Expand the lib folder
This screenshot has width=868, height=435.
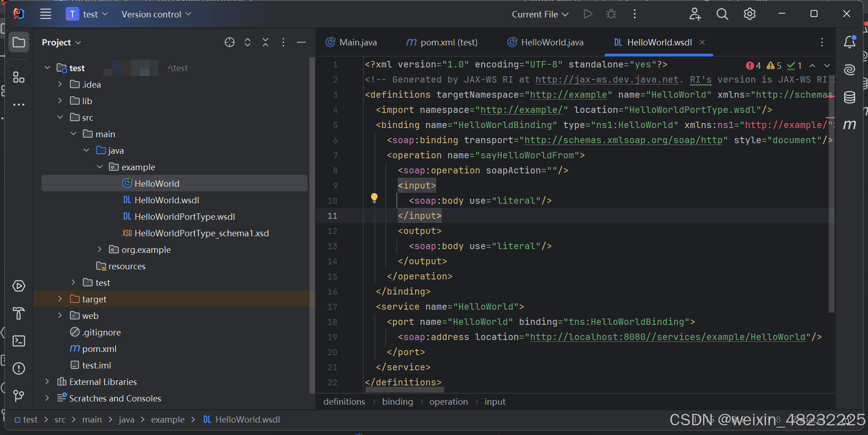click(x=60, y=100)
